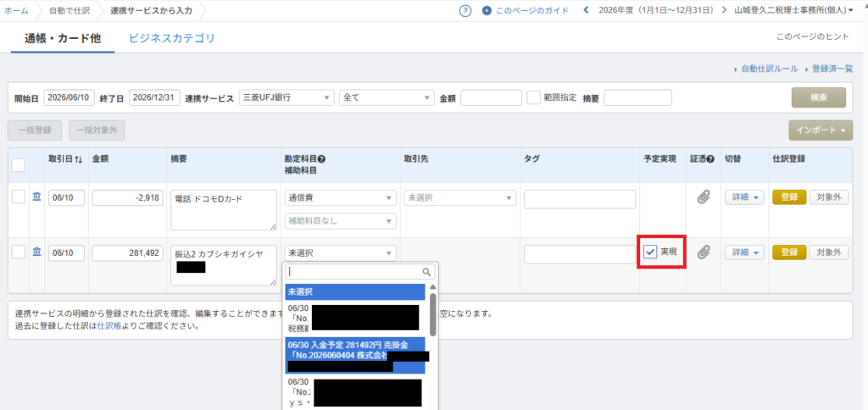Go to 自動で仕訳 breadcrumb
The width and height of the screenshot is (868, 410).
click(69, 10)
